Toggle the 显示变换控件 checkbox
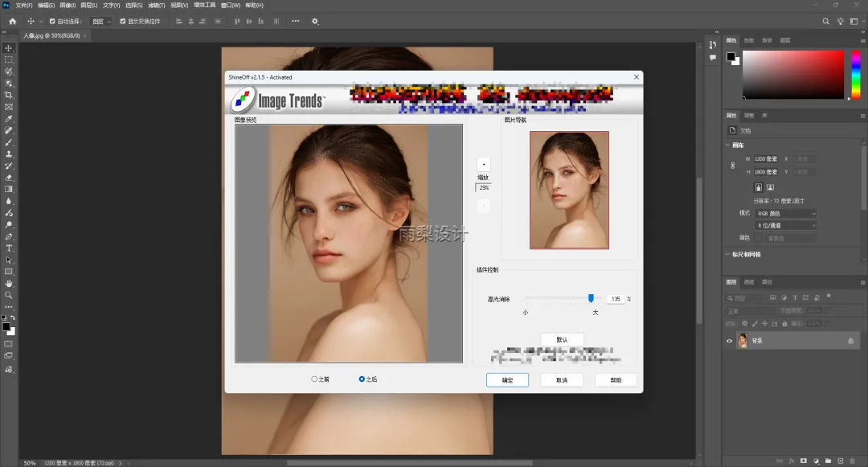The image size is (868, 467). coord(123,21)
